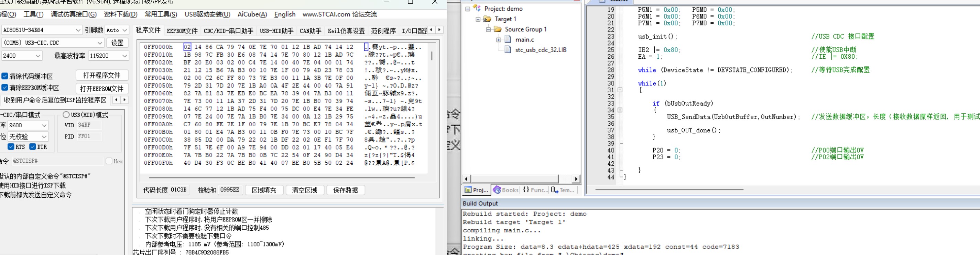Switch language via English menu item
Viewport: 980px width, 255px height.
coord(285,14)
